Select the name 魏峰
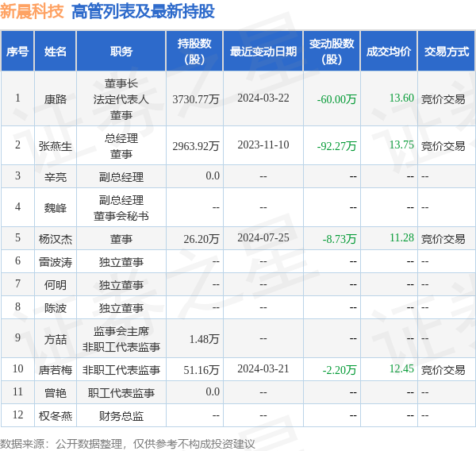 [56, 208]
